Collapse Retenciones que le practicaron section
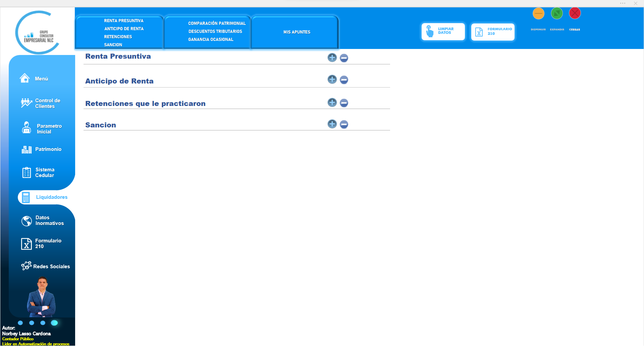 pos(344,103)
